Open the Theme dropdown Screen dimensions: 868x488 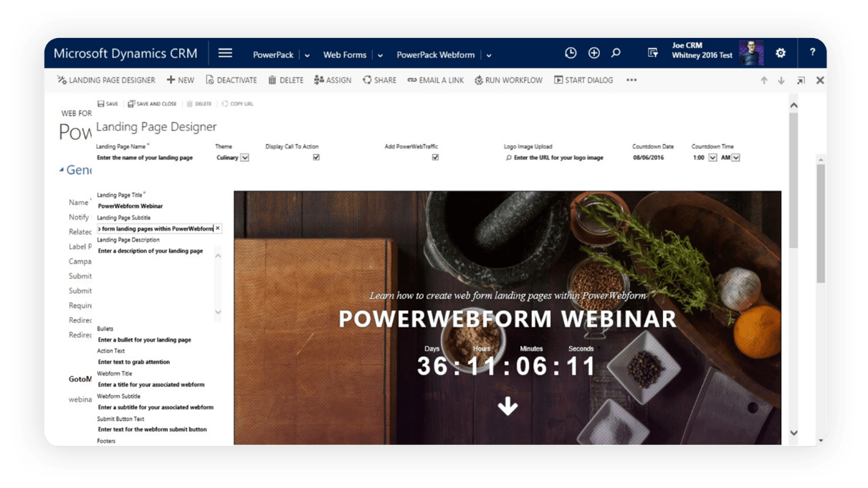click(x=244, y=158)
